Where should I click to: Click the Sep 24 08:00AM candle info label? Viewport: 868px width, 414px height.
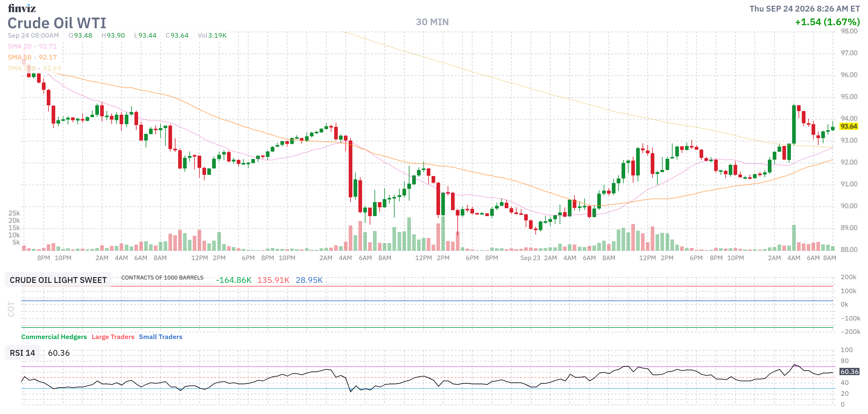[33, 36]
